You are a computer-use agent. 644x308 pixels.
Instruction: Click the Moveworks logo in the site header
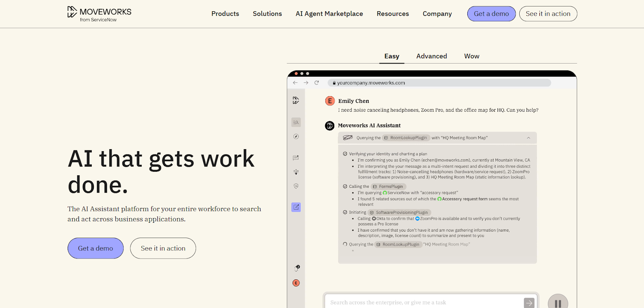(x=99, y=14)
